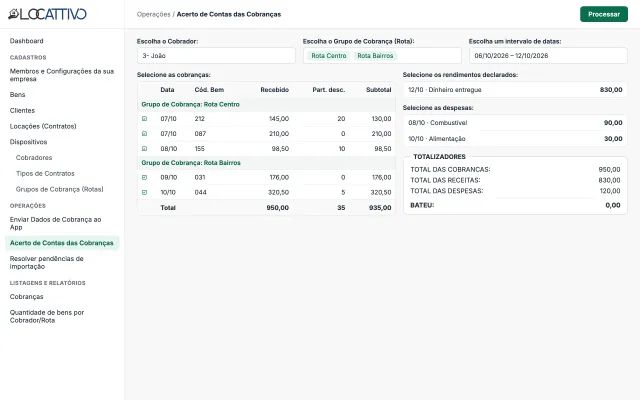
Task: Click the Data column header
Action: click(x=167, y=90)
